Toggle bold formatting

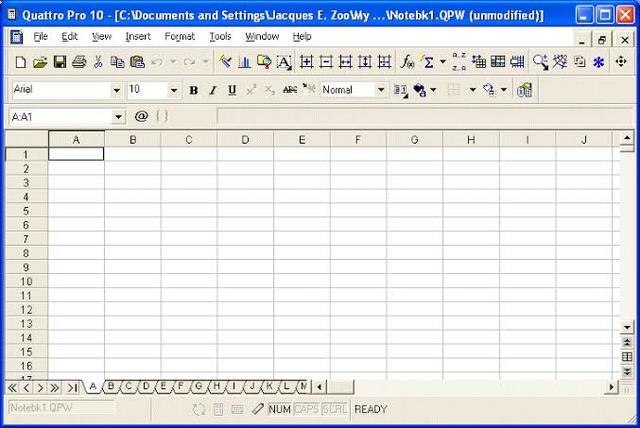click(193, 90)
